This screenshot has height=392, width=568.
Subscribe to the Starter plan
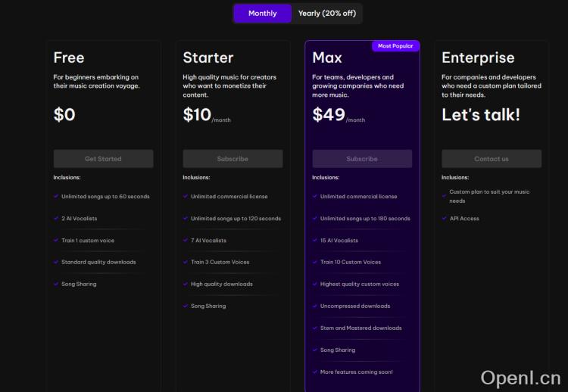233,159
